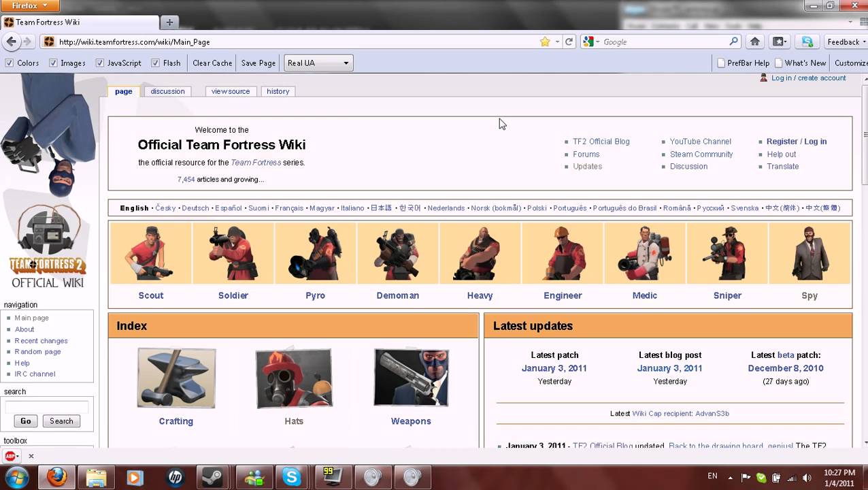Screen dimensions: 868x490
Task: Click the Adblock Plus ABP icon
Action: pyautogui.click(x=12, y=456)
